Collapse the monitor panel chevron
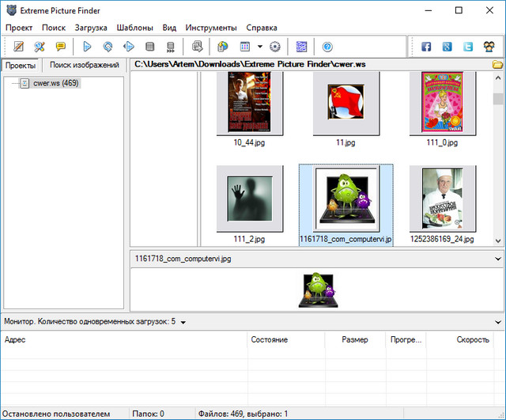Image resolution: width=506 pixels, height=420 pixels. (x=497, y=322)
